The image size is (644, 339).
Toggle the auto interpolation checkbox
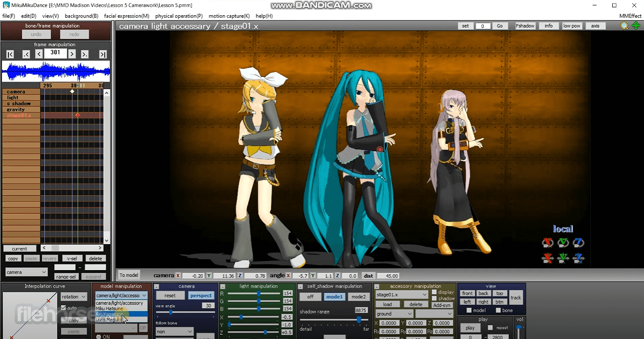[x=64, y=308]
